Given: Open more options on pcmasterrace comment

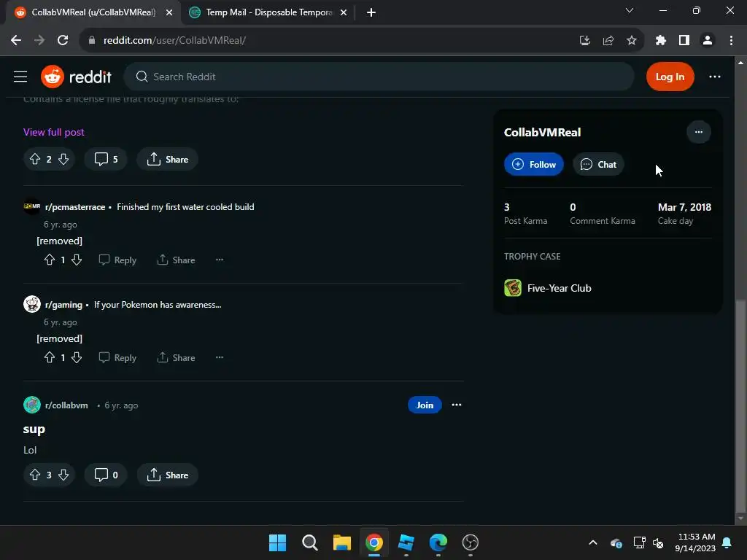Looking at the screenshot, I should click(220, 260).
